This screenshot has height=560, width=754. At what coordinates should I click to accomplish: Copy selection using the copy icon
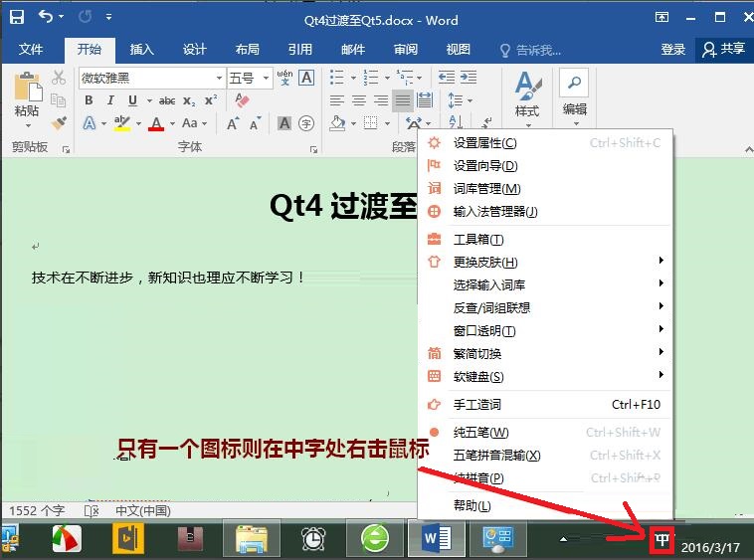click(x=59, y=100)
